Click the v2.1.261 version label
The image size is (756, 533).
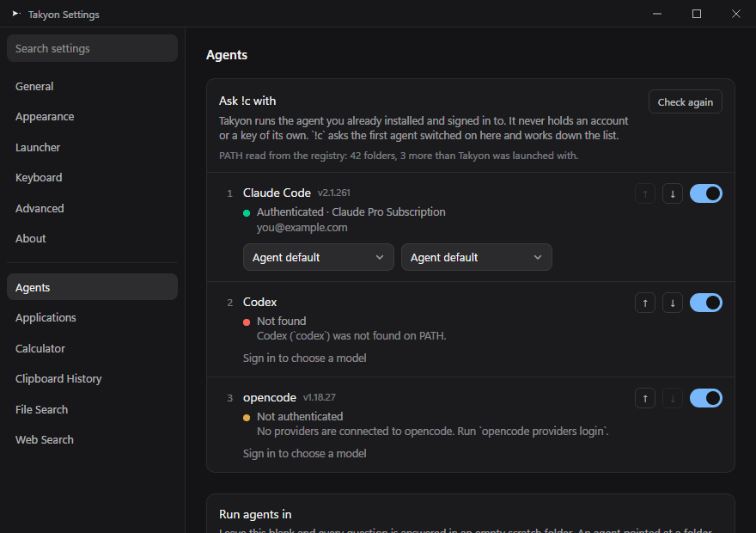(333, 193)
